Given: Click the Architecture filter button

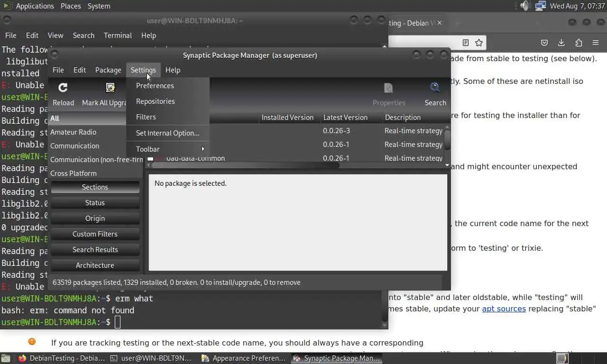Looking at the screenshot, I should [95, 265].
